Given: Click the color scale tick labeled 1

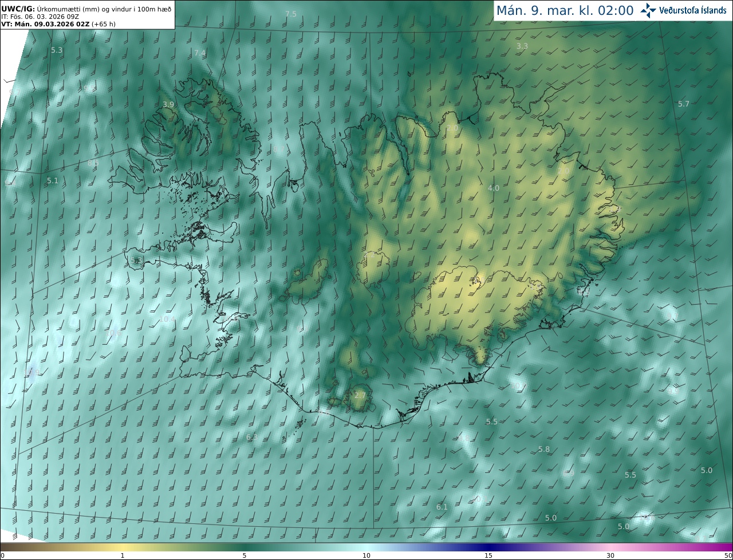Looking at the screenshot, I should 123,555.
